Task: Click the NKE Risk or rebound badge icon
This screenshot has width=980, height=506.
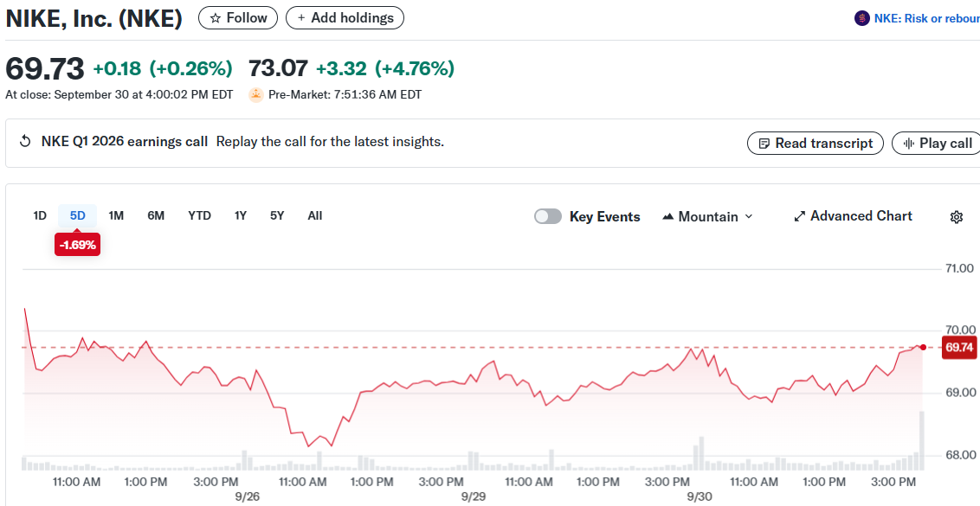Action: pos(861,18)
